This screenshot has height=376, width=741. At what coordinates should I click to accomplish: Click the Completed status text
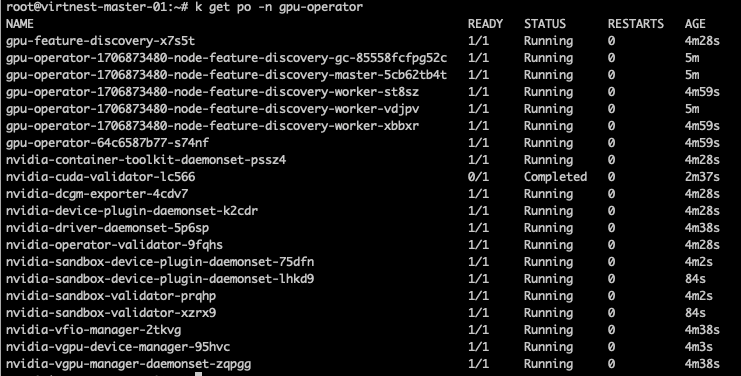[555, 177]
